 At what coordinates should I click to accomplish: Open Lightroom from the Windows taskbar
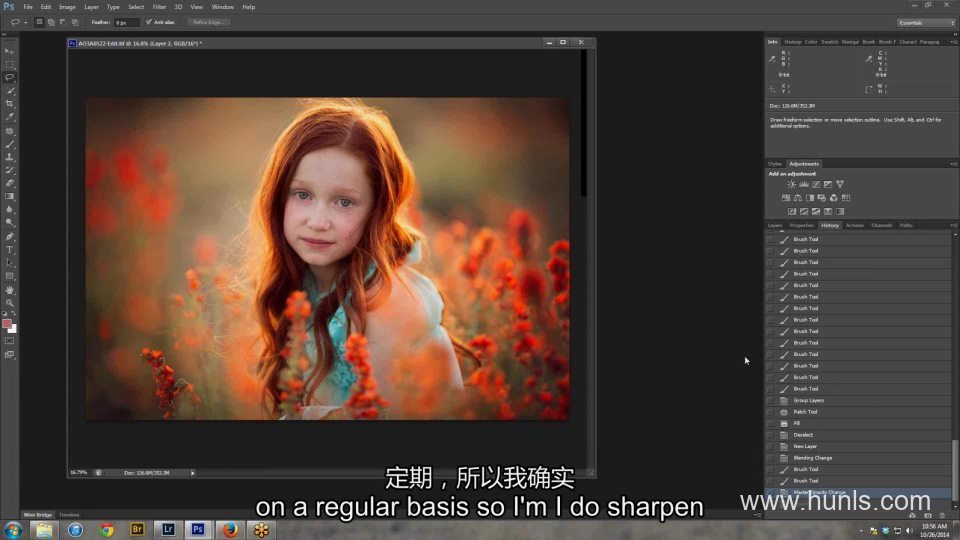(x=168, y=530)
